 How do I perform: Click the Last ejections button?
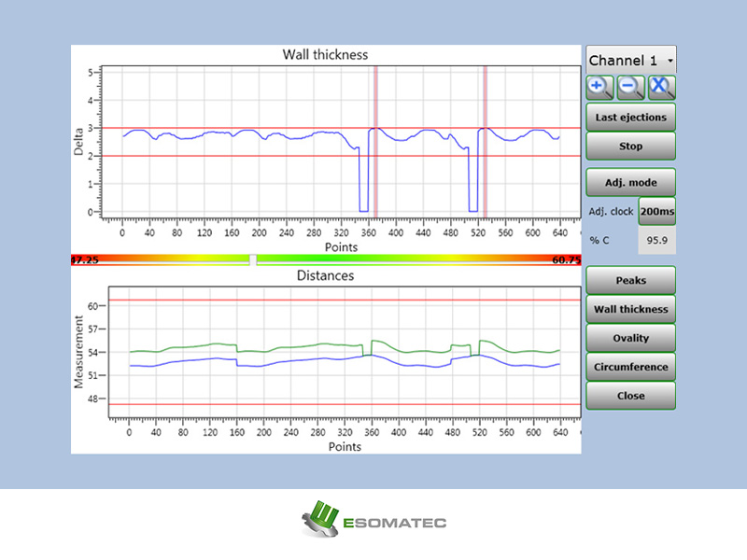[x=630, y=118]
